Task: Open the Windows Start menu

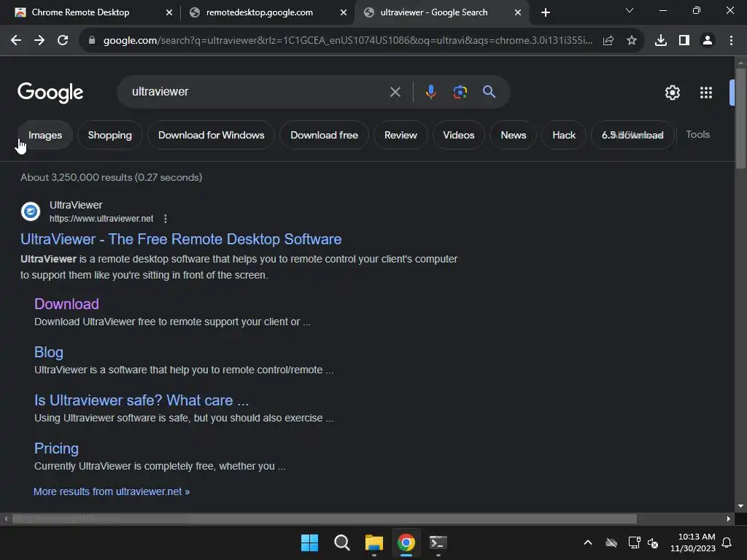Action: pyautogui.click(x=309, y=542)
